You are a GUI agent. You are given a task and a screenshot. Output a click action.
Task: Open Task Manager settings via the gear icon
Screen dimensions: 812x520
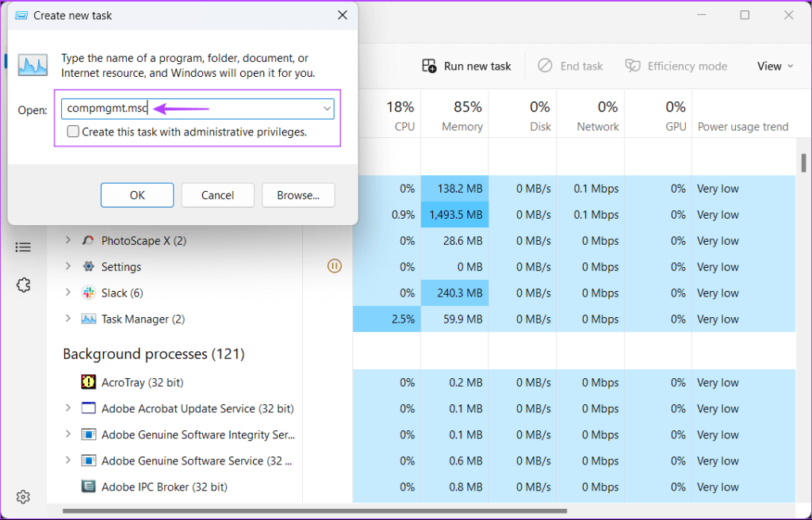tap(23, 496)
